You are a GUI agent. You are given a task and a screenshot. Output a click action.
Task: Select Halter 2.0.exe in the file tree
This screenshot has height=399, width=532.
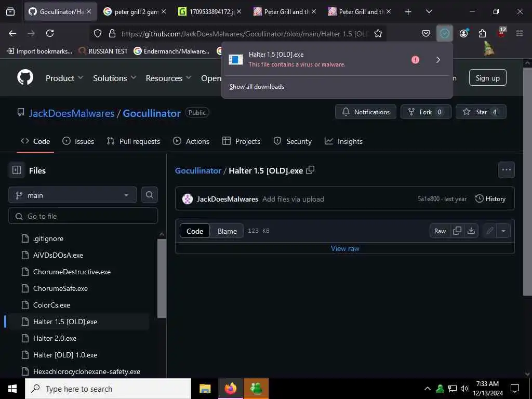[55, 338]
